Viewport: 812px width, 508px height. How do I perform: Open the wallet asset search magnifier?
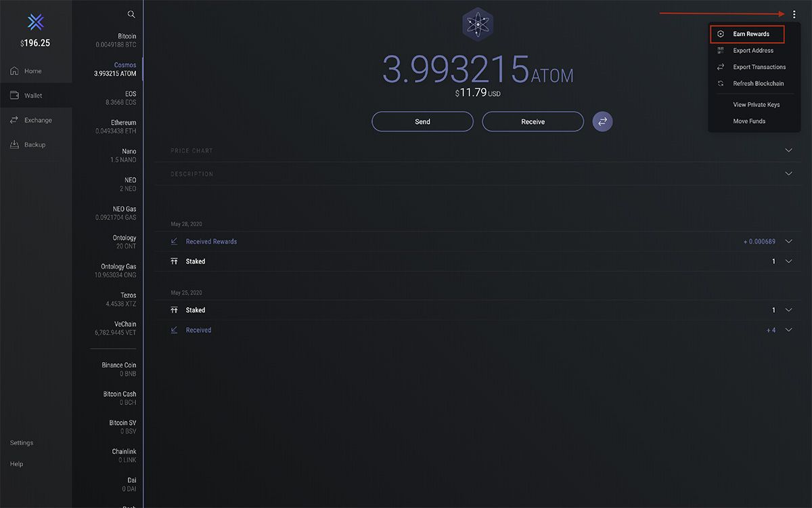coord(131,14)
